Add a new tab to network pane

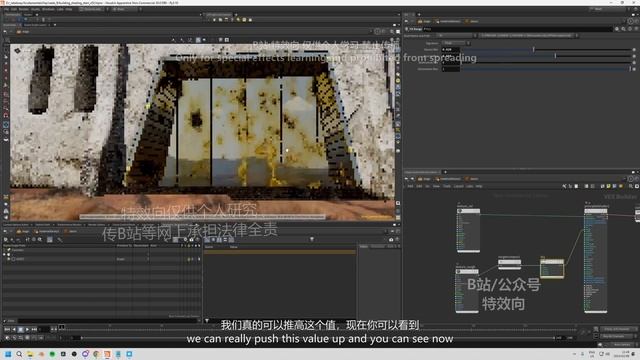coord(445,172)
